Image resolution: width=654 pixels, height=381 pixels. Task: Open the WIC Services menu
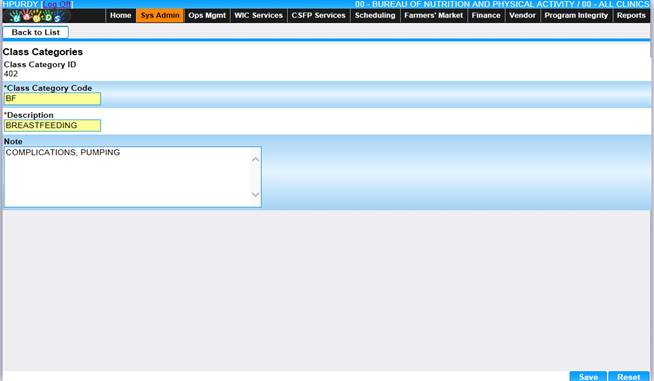click(x=258, y=15)
